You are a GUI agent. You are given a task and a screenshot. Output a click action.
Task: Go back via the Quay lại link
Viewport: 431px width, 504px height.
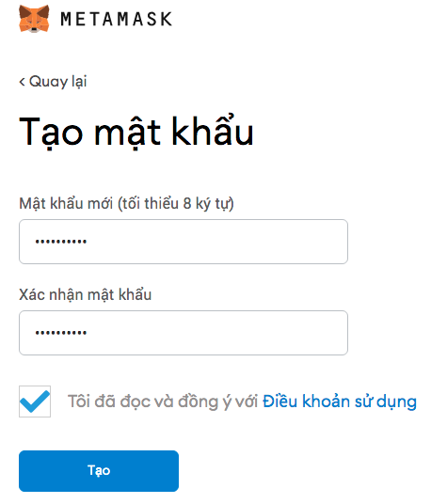coord(53,82)
